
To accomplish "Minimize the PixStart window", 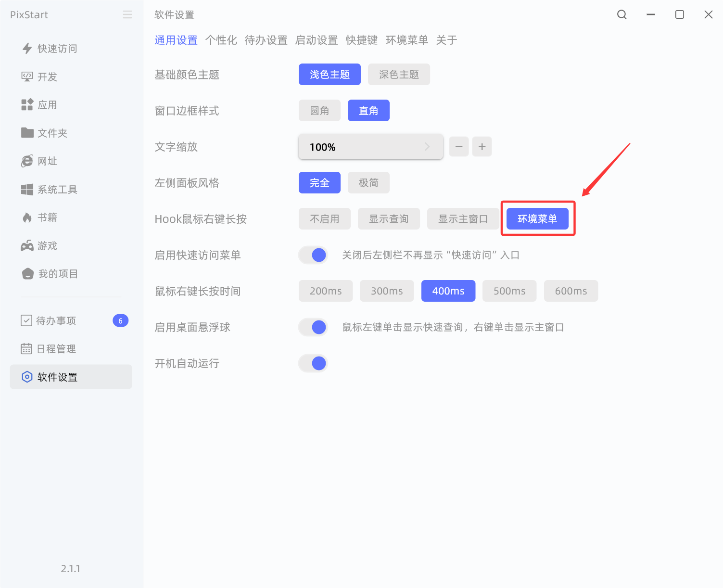I will click(x=651, y=14).
